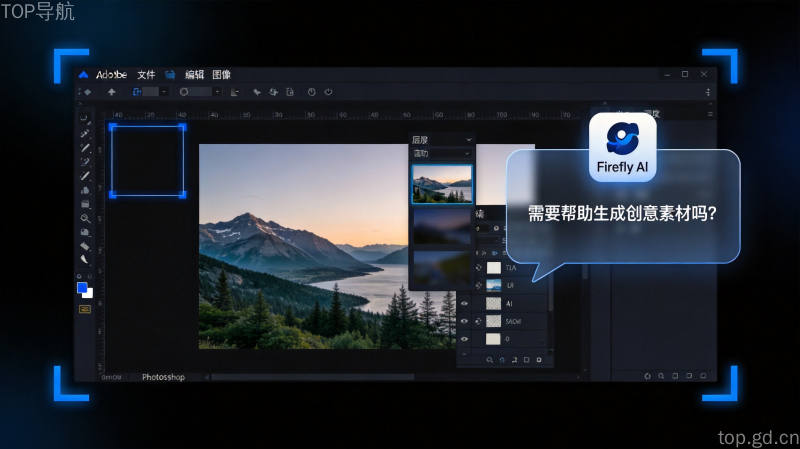Click the circle icon field in the options bar
800x449 pixels.
pos(195,92)
